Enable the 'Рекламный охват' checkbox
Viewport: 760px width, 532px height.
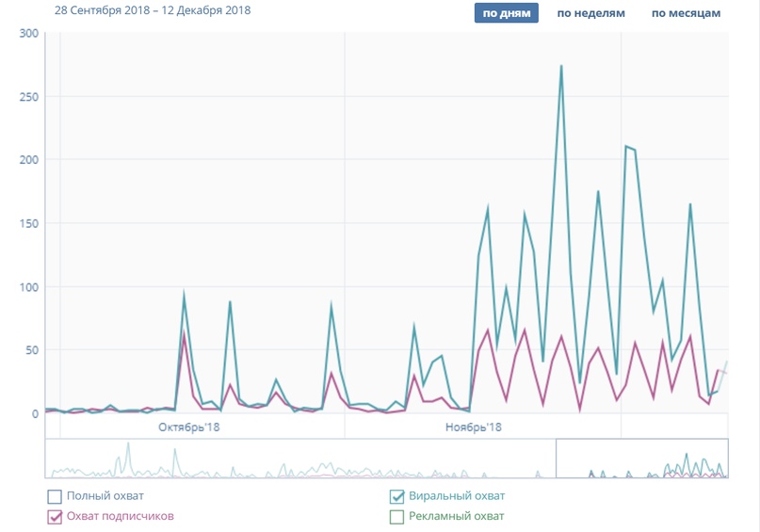click(x=397, y=516)
